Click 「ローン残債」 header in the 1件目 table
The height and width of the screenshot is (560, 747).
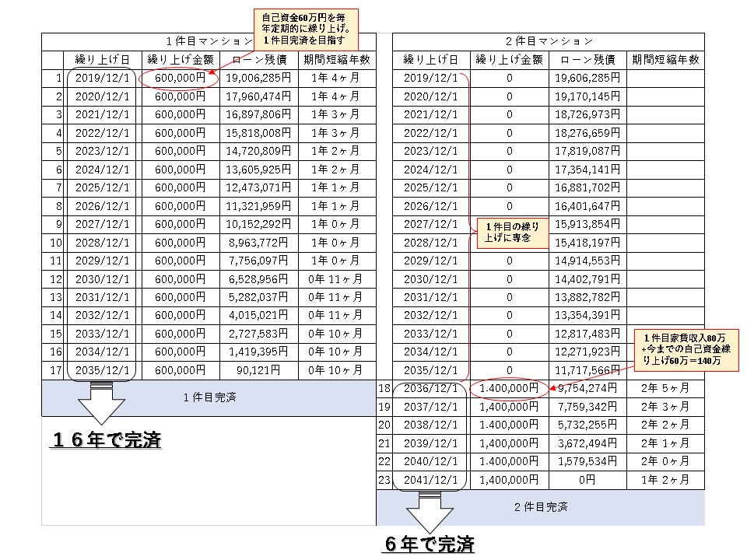(x=258, y=59)
